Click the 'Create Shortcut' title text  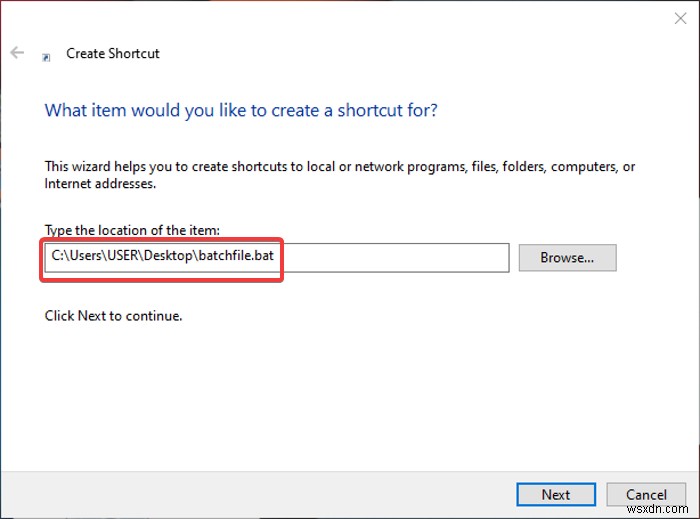click(x=113, y=54)
